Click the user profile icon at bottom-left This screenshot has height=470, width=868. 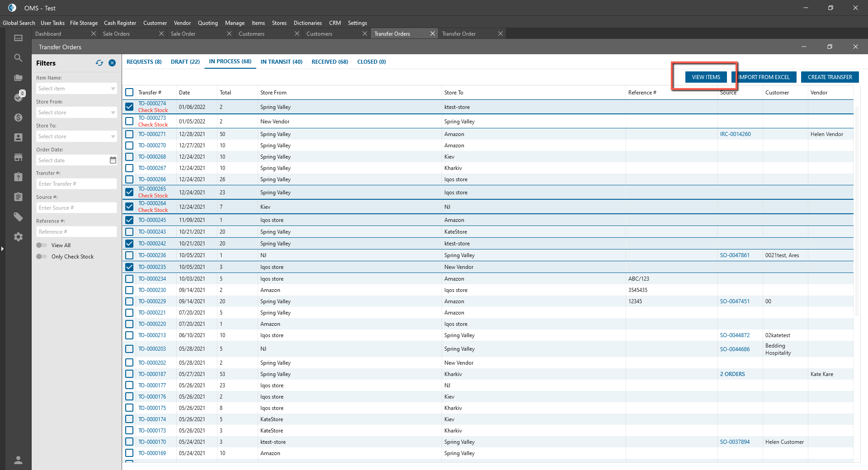point(18,460)
